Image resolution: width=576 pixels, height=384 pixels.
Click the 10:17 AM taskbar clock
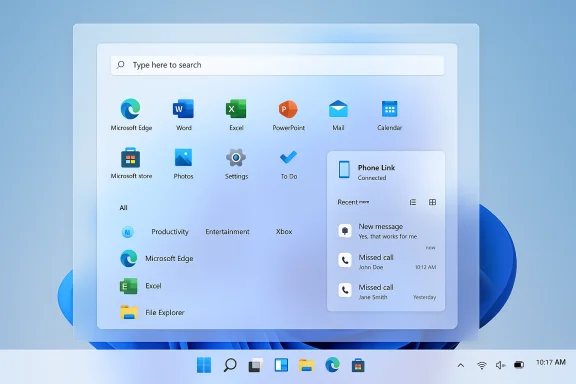[551, 363]
